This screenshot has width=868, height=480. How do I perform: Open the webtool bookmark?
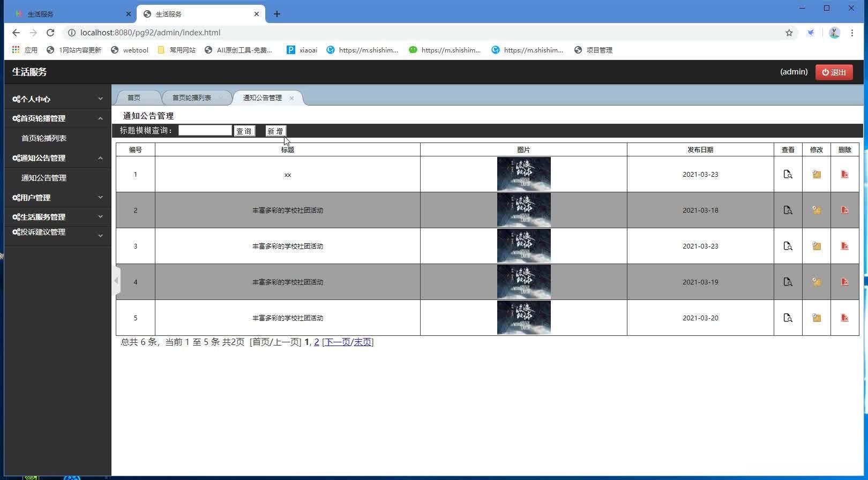130,50
